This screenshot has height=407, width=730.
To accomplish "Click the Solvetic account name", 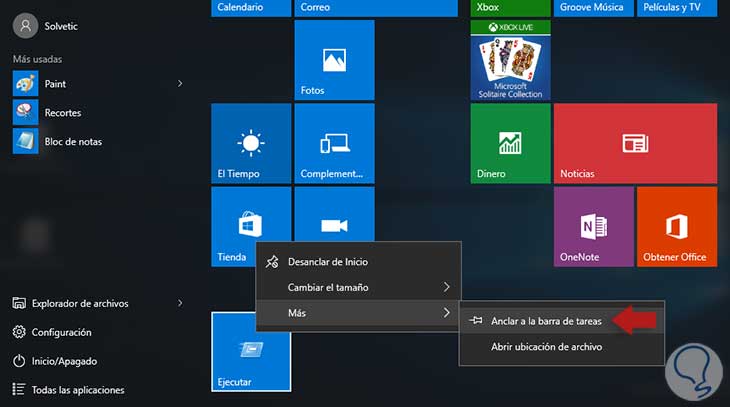I will (x=61, y=26).
